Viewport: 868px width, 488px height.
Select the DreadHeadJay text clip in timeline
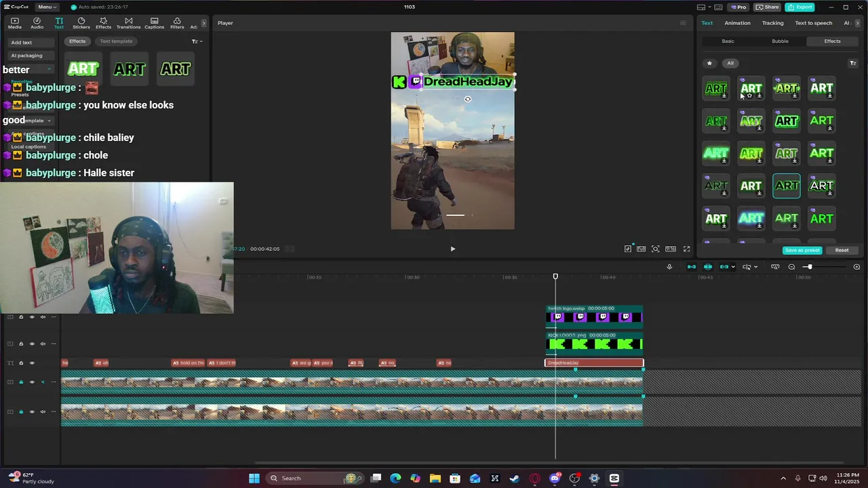tap(594, 363)
